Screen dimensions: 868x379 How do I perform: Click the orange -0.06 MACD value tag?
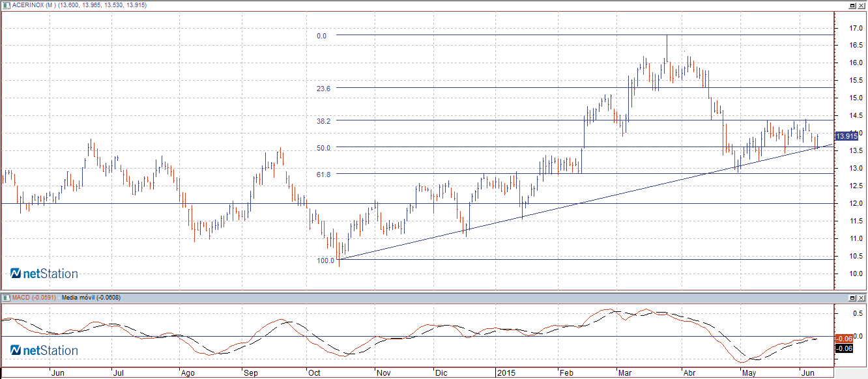coord(845,339)
